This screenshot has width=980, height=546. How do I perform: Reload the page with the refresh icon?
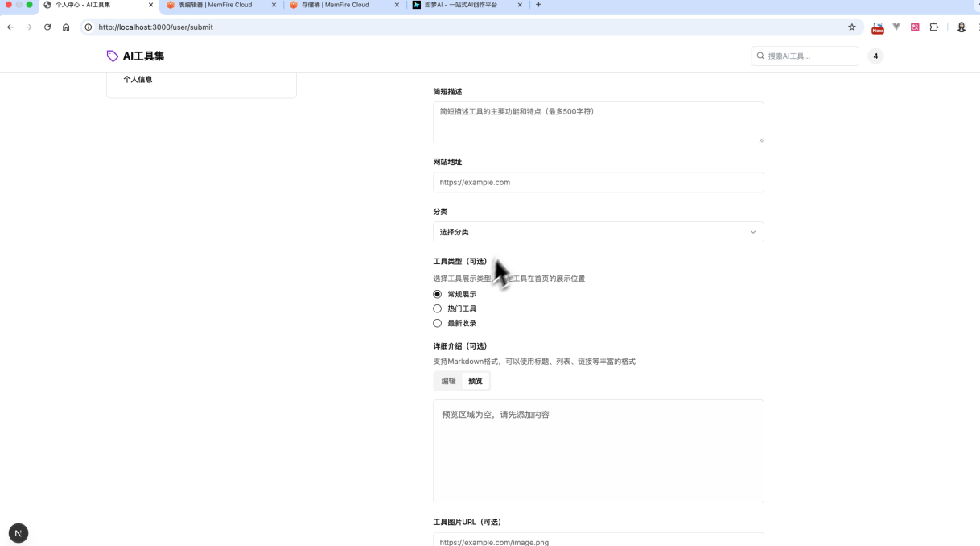point(47,27)
